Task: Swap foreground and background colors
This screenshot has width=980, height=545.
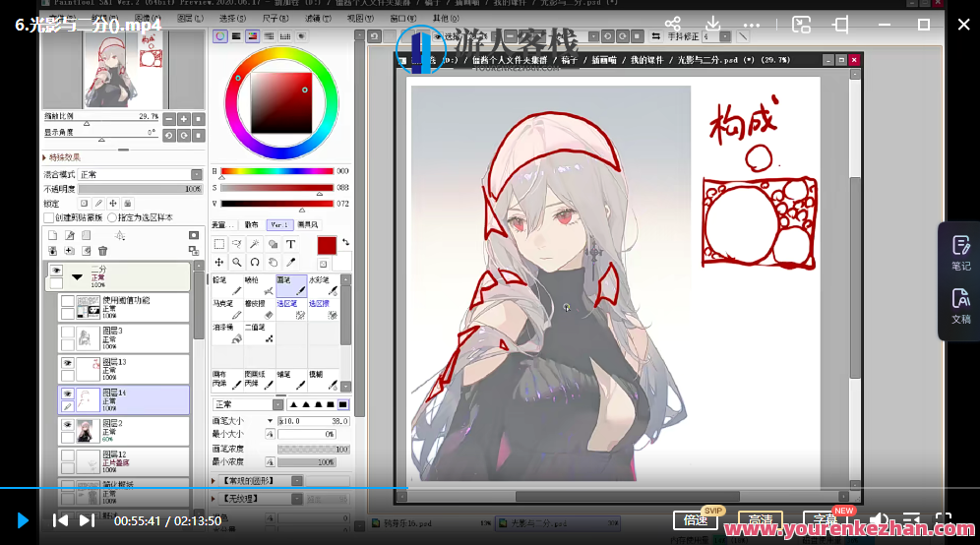Action: point(345,242)
